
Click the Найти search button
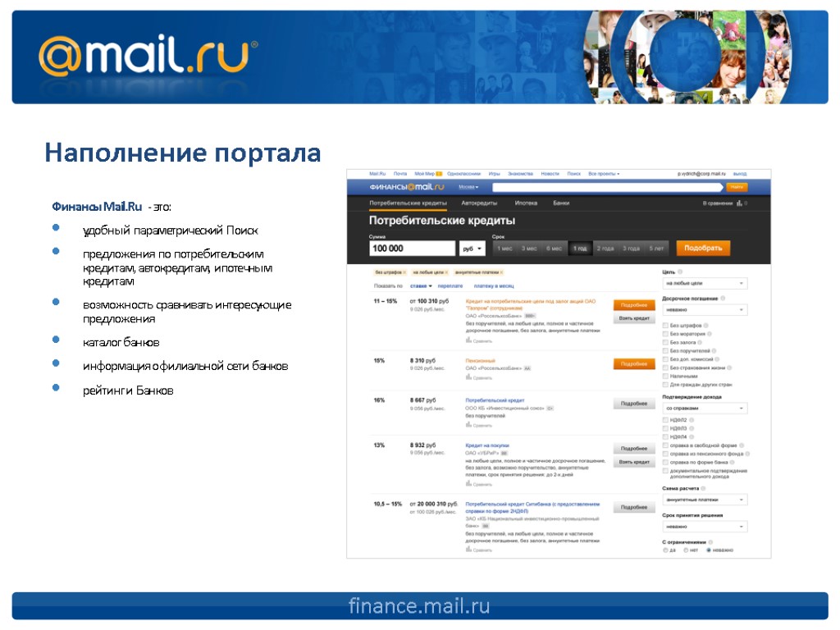737,187
